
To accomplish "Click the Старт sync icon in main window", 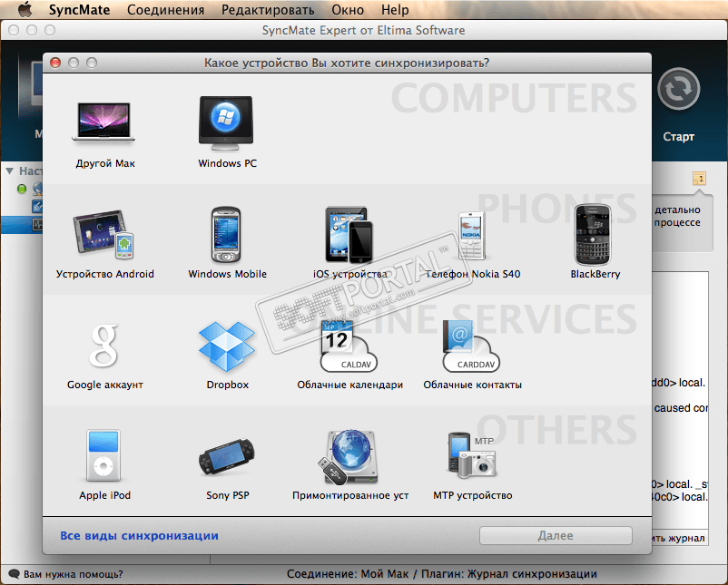I will 678,89.
